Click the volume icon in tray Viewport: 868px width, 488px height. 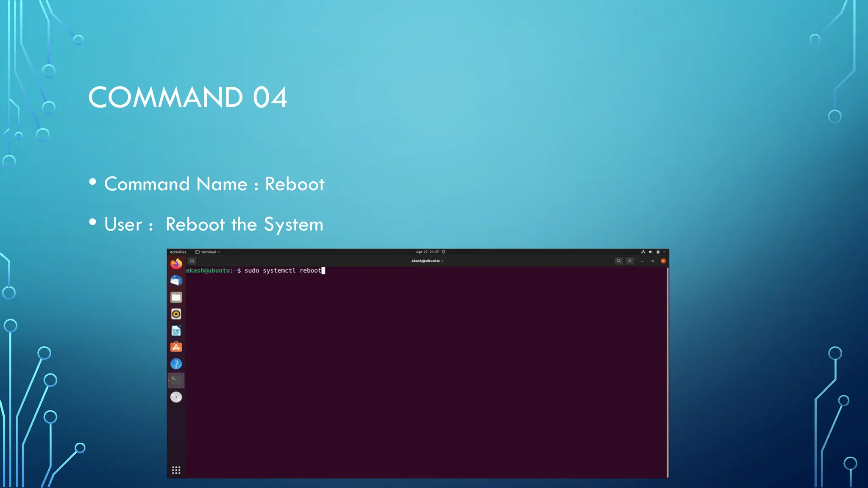pos(650,252)
